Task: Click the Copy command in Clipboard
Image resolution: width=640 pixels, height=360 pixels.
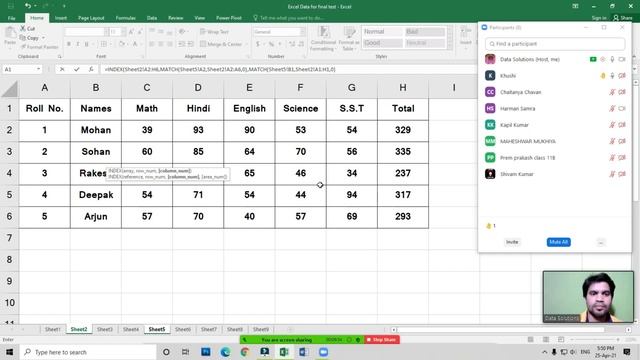Action: [30, 38]
